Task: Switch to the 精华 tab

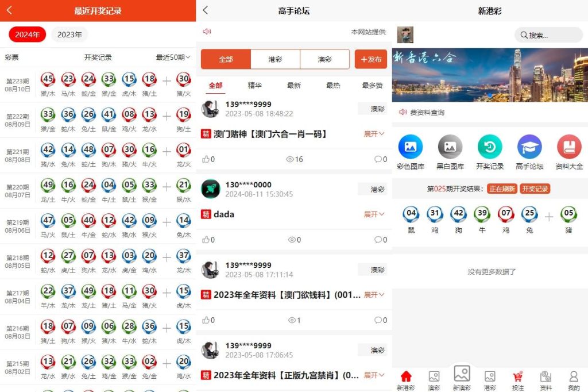Action: [254, 86]
